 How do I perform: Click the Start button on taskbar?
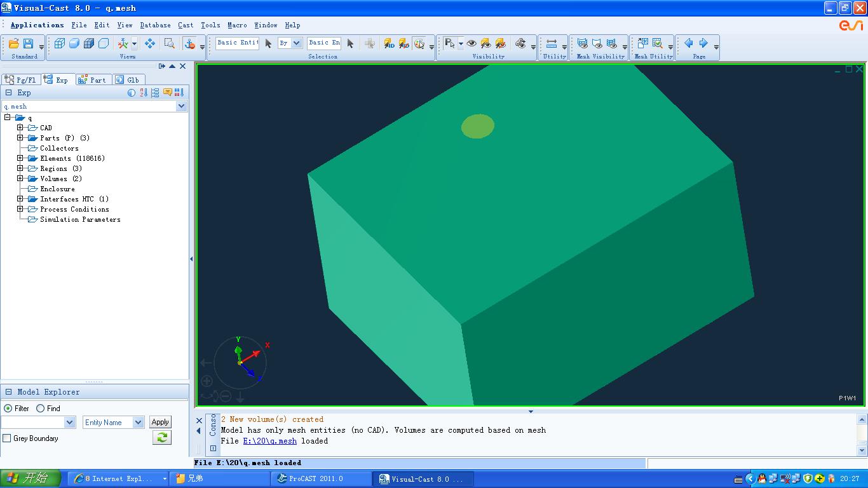click(x=31, y=478)
